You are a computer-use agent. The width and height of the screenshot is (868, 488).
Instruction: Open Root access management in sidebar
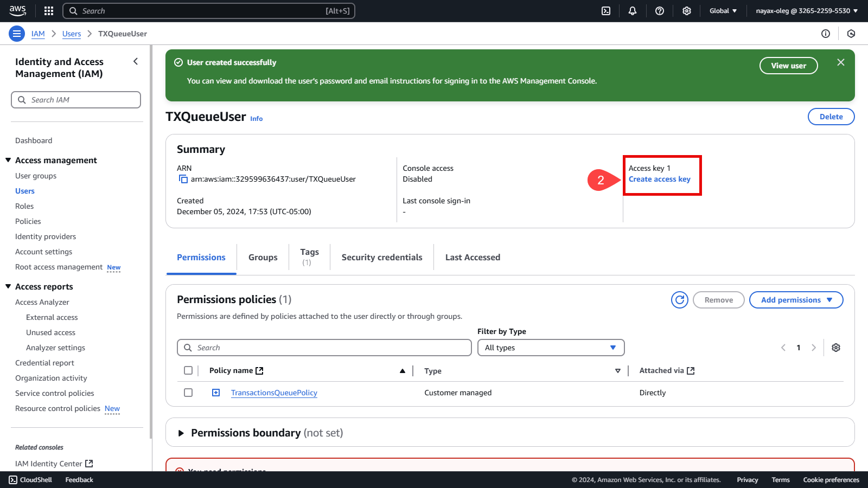[x=59, y=267]
